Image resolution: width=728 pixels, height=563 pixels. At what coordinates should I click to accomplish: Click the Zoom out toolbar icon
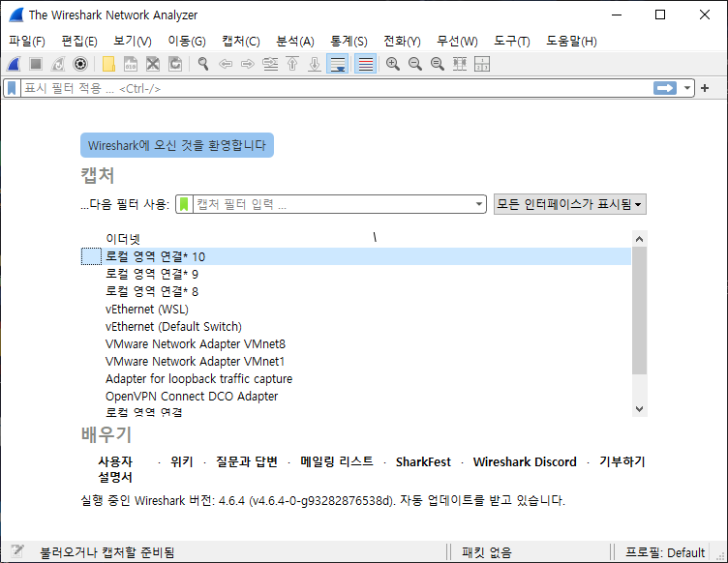415,64
